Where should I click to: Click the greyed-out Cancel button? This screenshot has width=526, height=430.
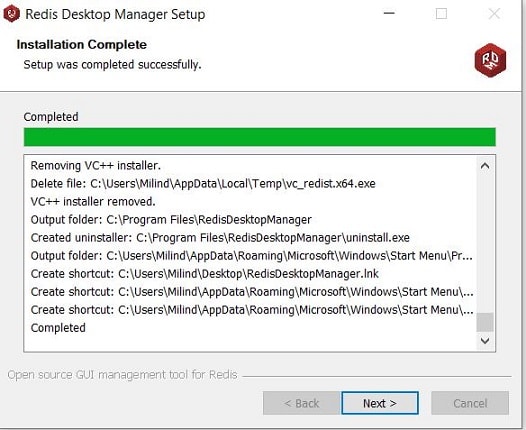click(470, 403)
